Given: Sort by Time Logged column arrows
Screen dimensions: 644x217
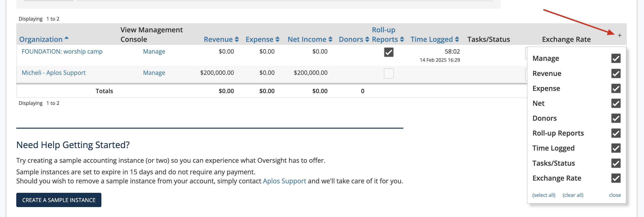Looking at the screenshot, I should [x=457, y=39].
